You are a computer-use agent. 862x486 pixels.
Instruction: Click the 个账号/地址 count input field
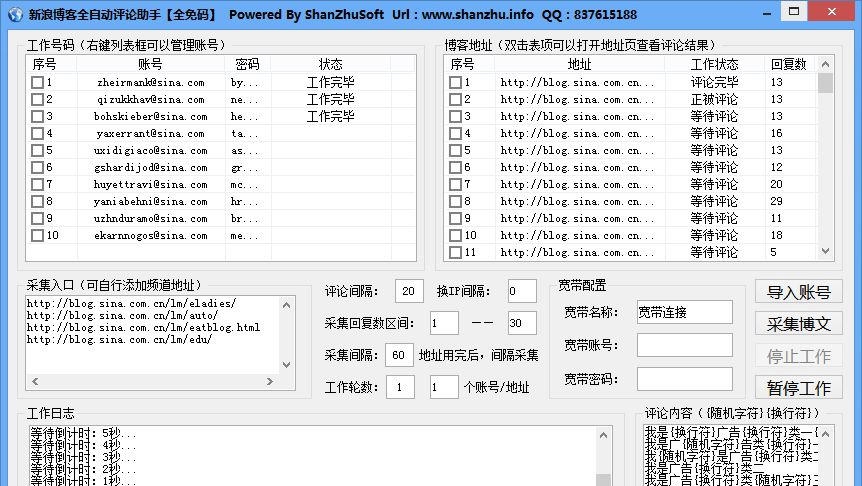[x=444, y=387]
